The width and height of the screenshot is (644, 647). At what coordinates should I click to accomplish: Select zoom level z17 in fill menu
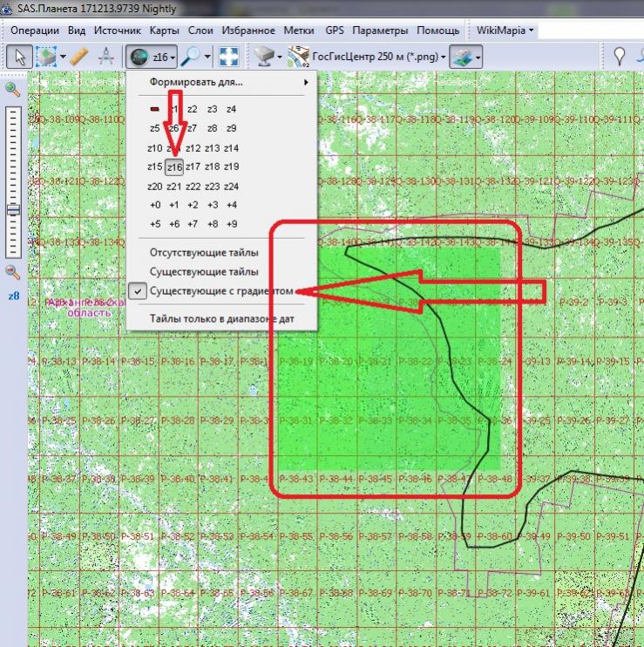tap(193, 167)
